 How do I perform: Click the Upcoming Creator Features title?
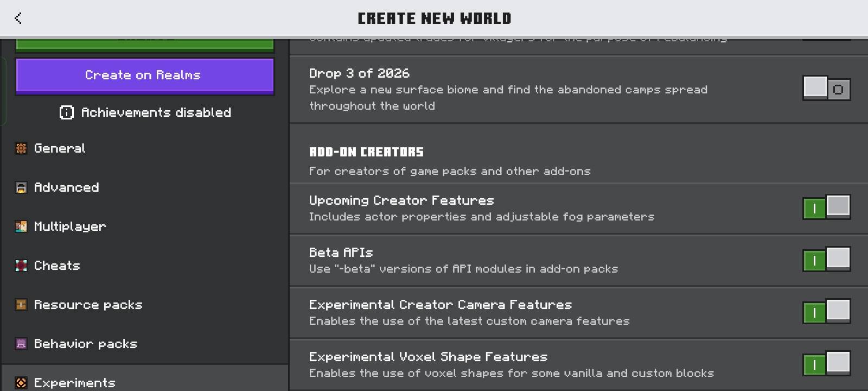tap(401, 200)
